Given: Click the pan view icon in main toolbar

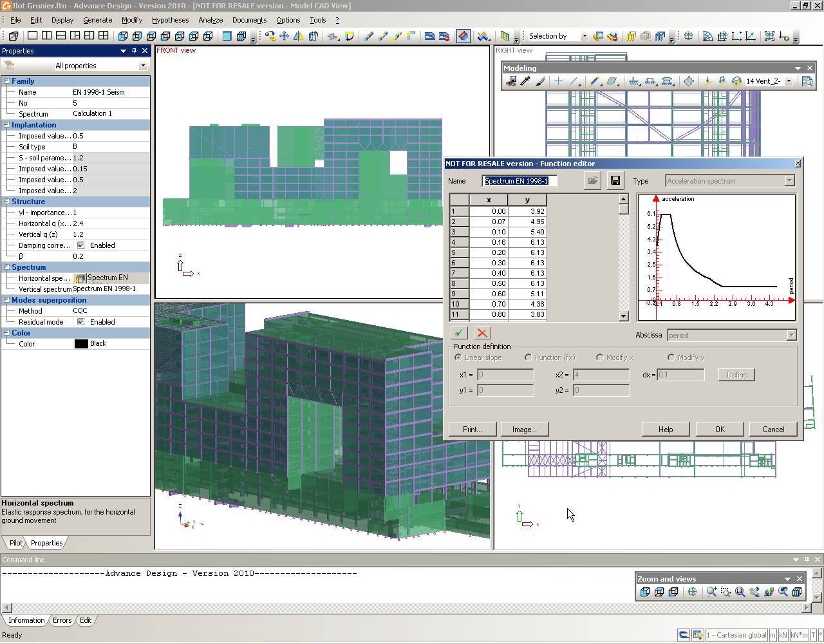Looking at the screenshot, I should [x=284, y=36].
